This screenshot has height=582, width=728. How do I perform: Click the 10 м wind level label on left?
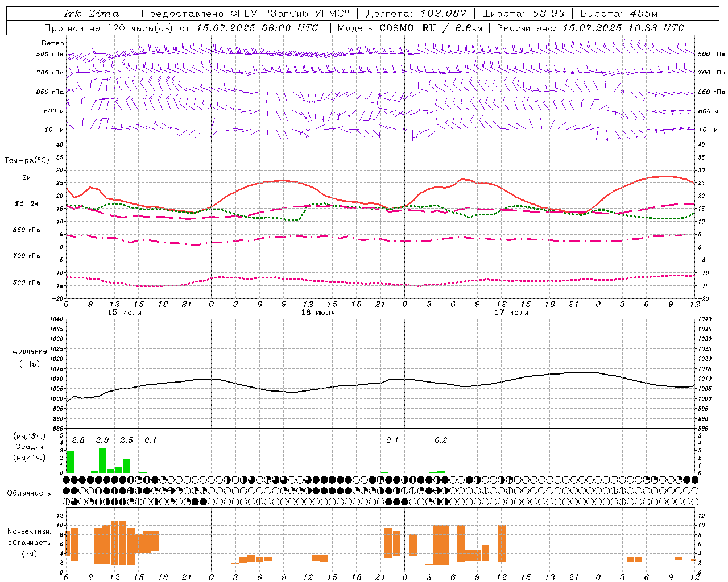pos(55,130)
